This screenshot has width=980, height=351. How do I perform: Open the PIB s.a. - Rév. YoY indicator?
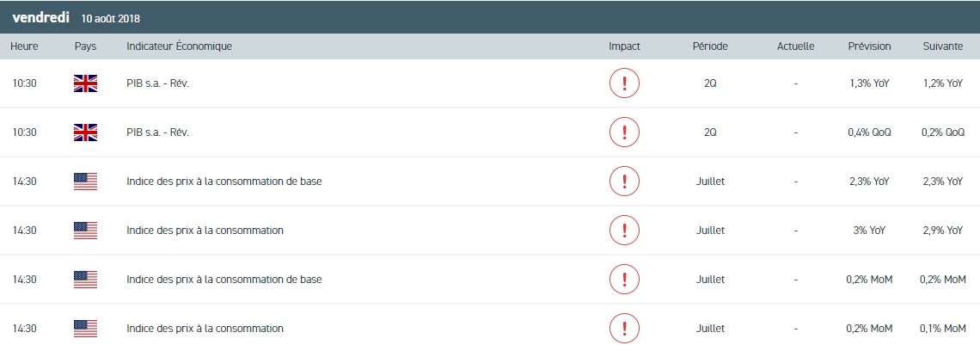click(157, 83)
